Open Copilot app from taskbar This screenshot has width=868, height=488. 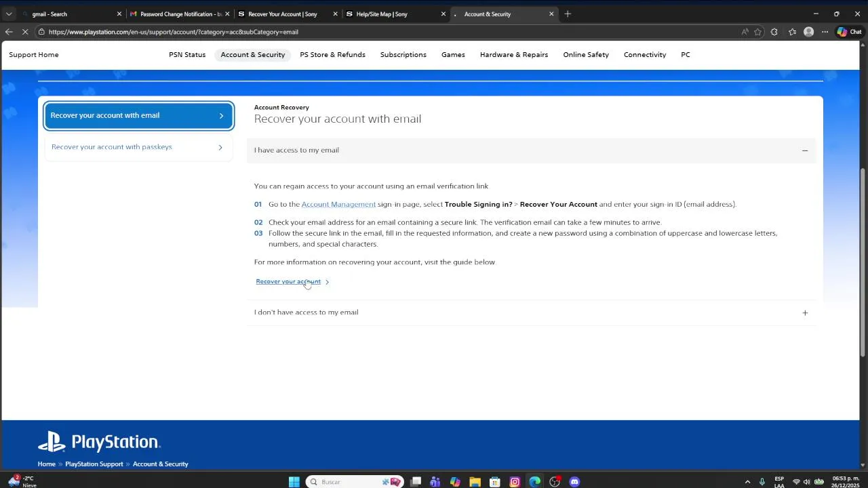455,482
